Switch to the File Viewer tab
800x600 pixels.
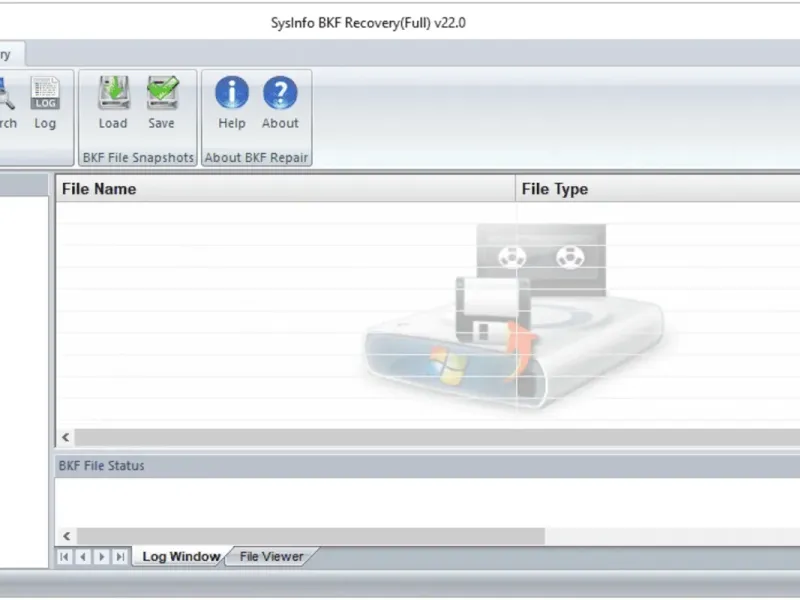271,556
